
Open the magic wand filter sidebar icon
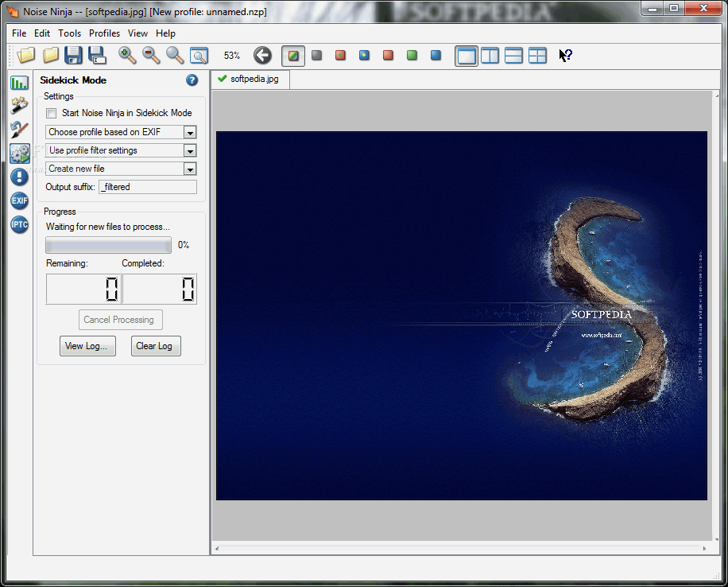20,106
